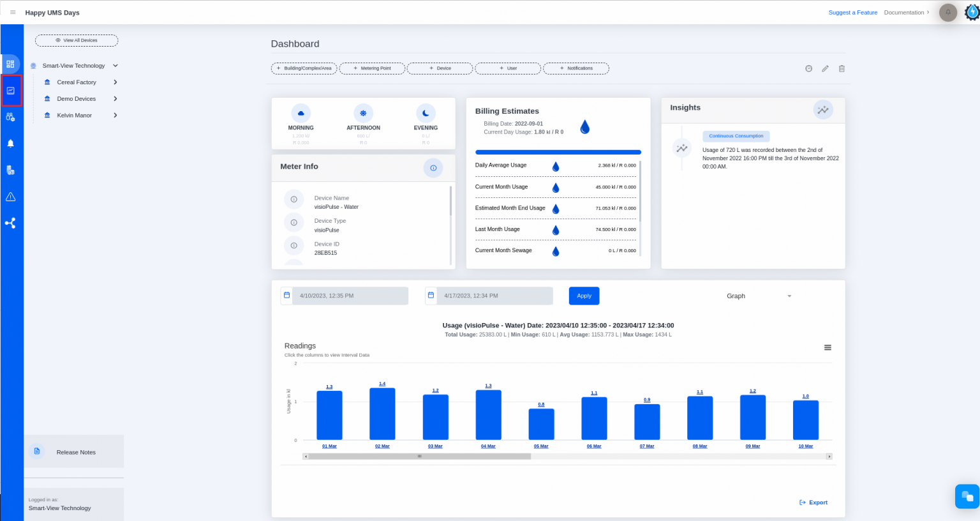Export the Readings data
Viewport: 980px width, 521px height.
[813, 502]
